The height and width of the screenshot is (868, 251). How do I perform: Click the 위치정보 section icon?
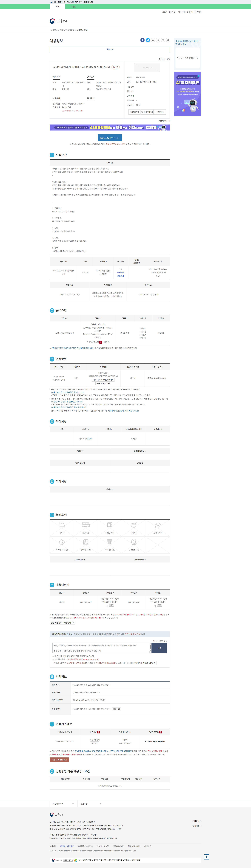point(52,677)
